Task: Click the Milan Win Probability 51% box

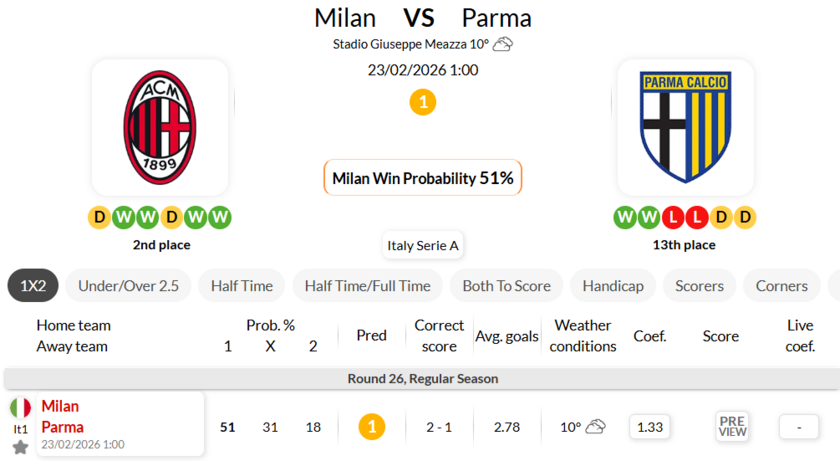Action: coord(423,178)
